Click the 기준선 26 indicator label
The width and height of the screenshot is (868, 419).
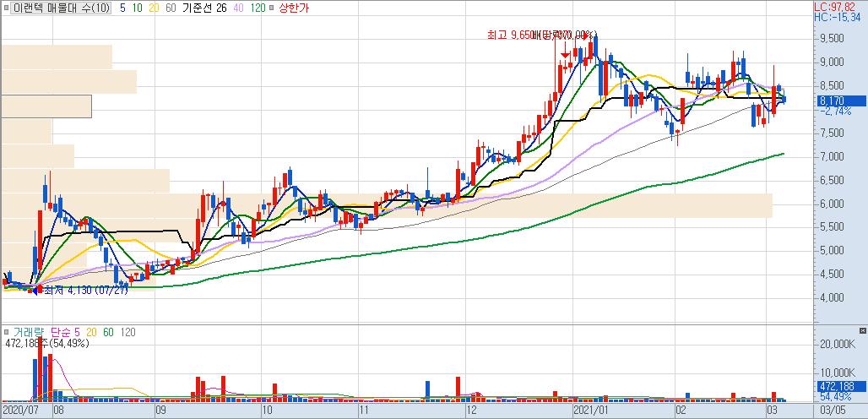(204, 8)
